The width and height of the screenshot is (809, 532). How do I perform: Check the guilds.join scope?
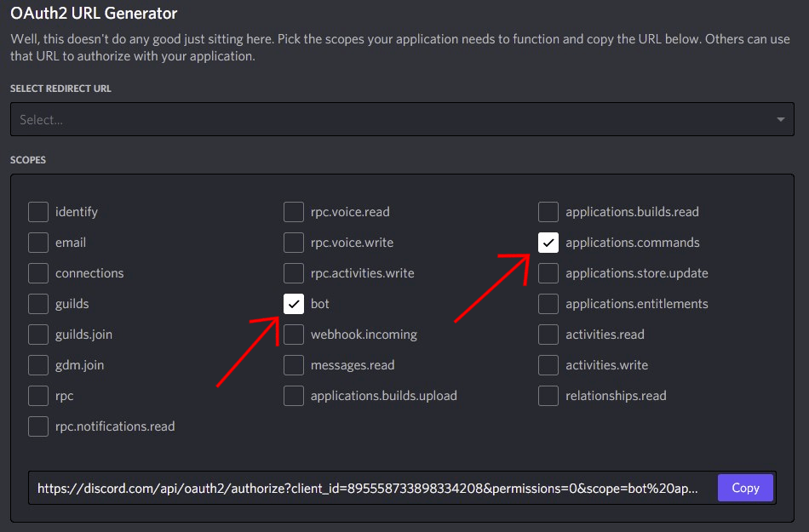[38, 335]
